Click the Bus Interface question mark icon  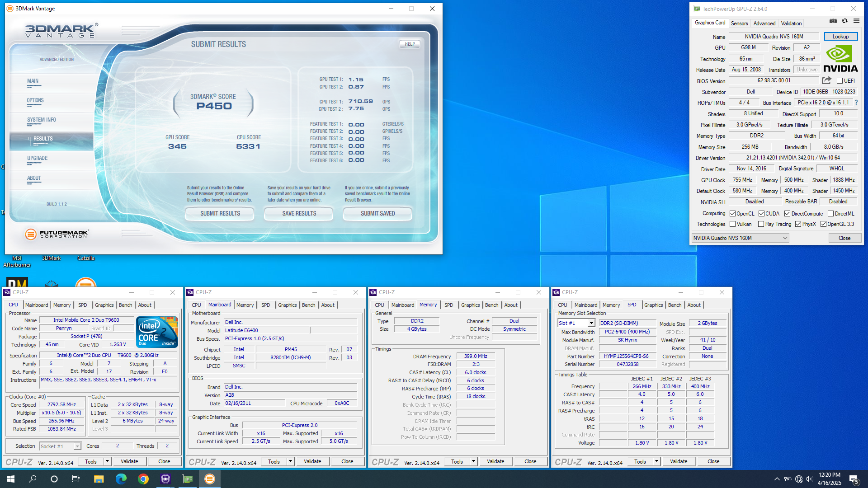[x=856, y=103]
